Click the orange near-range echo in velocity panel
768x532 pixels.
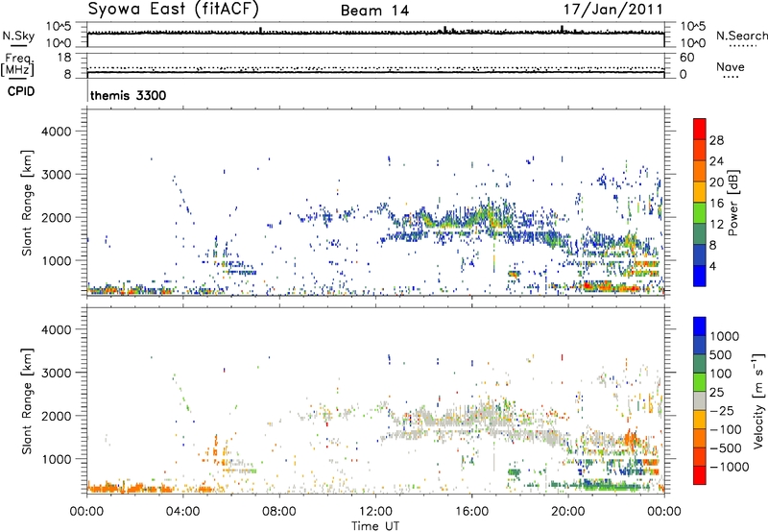click(130, 488)
